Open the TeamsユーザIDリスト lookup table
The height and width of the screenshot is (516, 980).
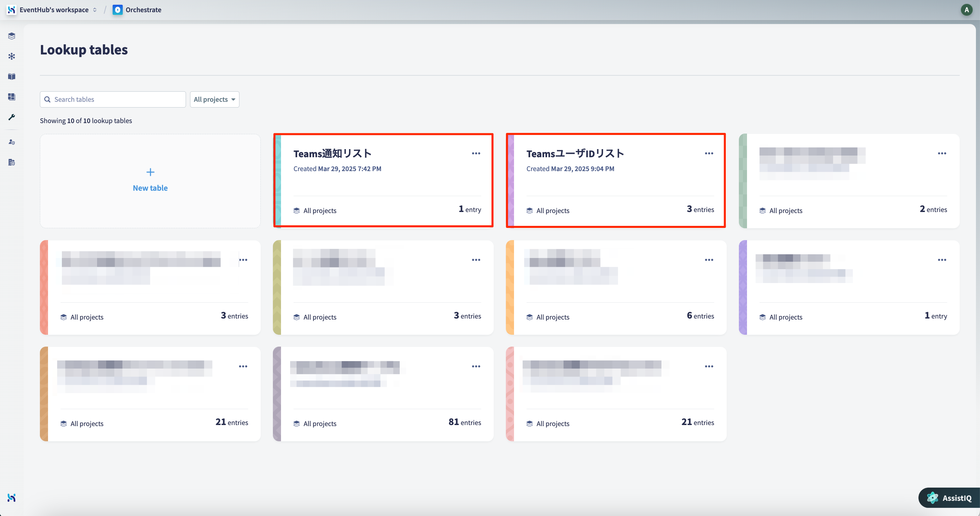coord(616,180)
